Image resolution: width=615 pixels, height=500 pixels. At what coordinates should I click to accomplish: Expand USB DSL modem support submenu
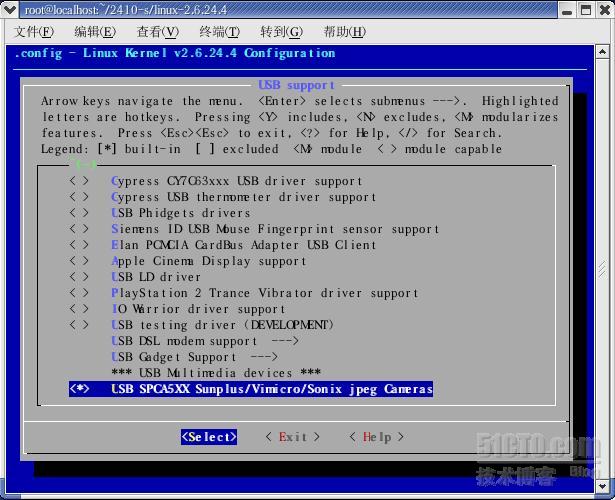point(205,341)
